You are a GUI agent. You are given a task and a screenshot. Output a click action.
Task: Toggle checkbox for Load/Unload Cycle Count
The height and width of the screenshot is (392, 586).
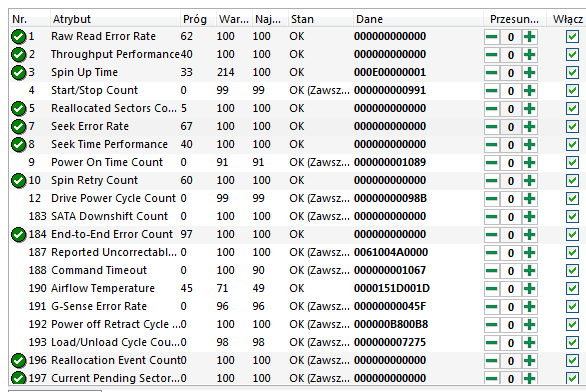tap(572, 342)
